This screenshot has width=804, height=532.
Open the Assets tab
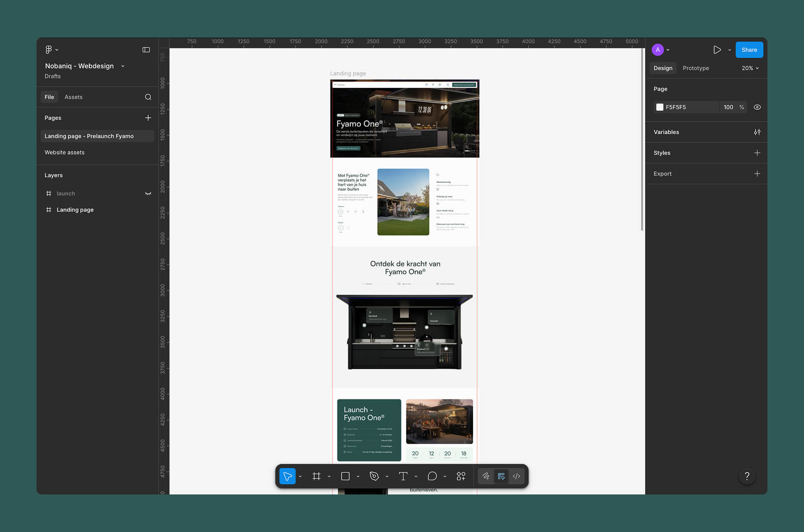tap(74, 97)
